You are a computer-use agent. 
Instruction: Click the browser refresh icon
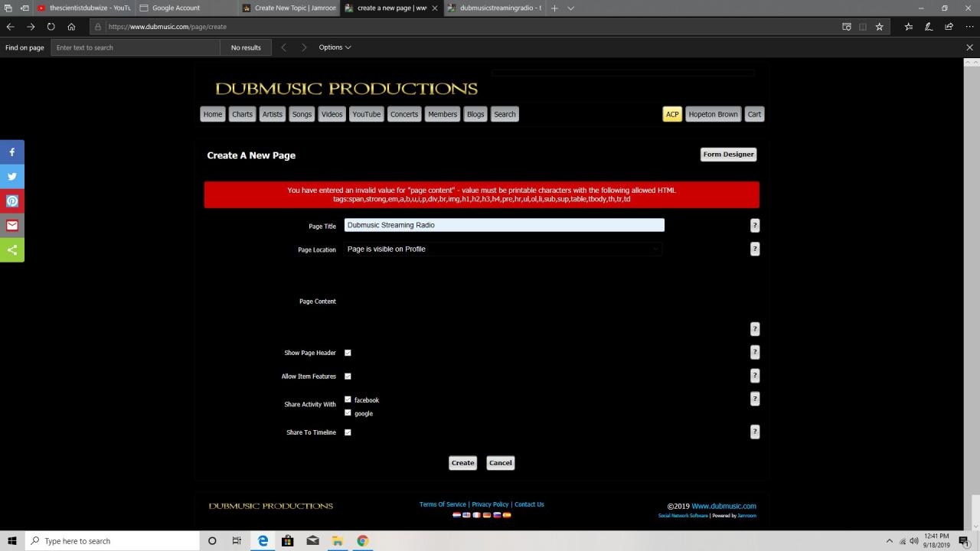pyautogui.click(x=51, y=27)
